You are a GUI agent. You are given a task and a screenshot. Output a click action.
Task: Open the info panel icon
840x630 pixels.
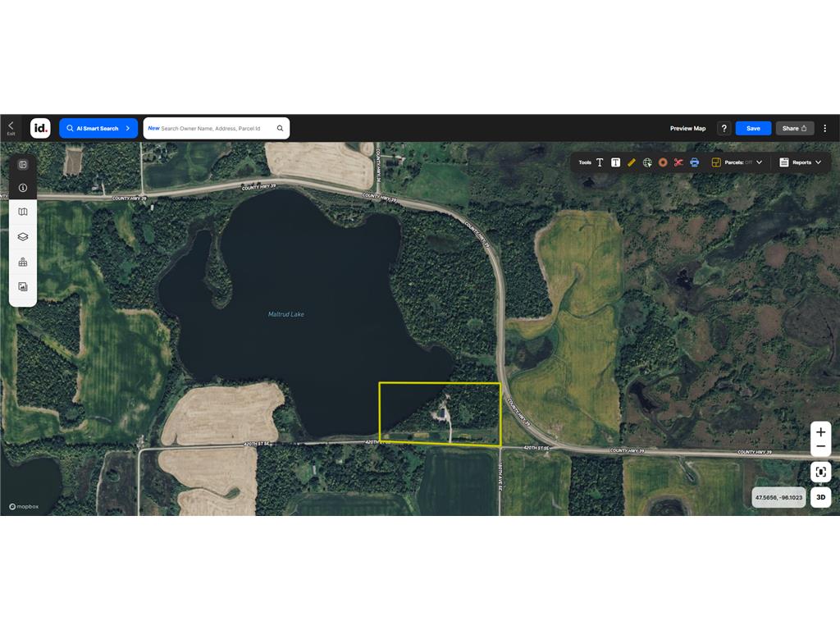coord(23,188)
